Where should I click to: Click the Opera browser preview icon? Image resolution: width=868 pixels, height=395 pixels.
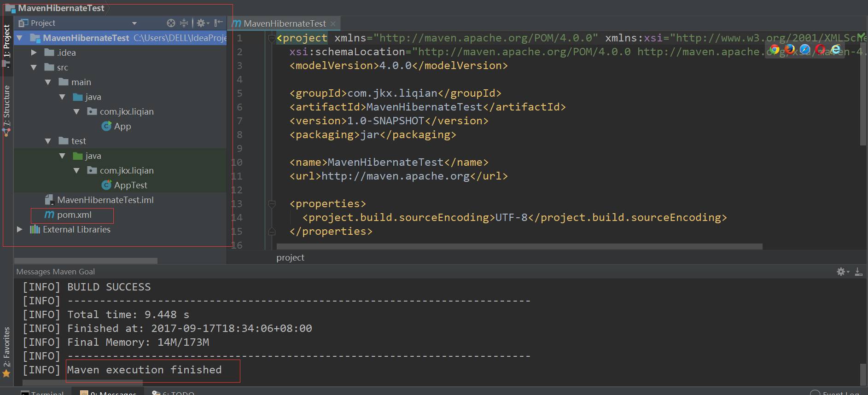pos(820,49)
